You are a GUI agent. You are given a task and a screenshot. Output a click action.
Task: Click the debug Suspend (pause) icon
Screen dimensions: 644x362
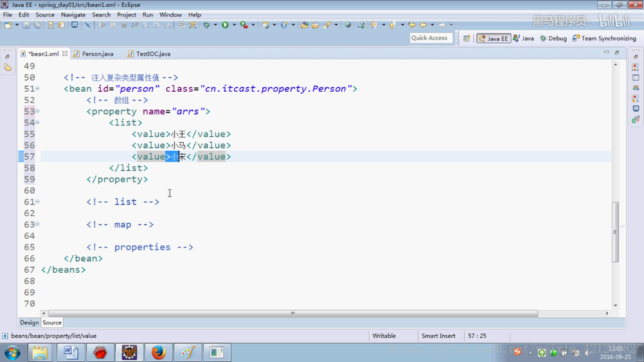[x=113, y=25]
